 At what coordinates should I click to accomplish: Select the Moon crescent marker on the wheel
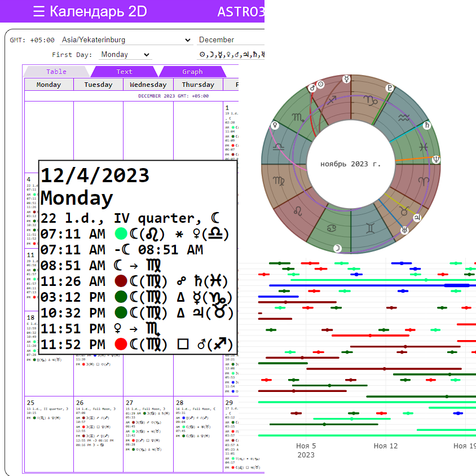(x=337, y=248)
